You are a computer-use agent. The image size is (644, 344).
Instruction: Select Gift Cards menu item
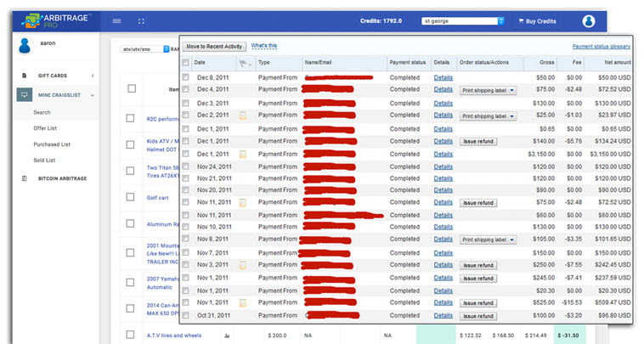[x=53, y=76]
